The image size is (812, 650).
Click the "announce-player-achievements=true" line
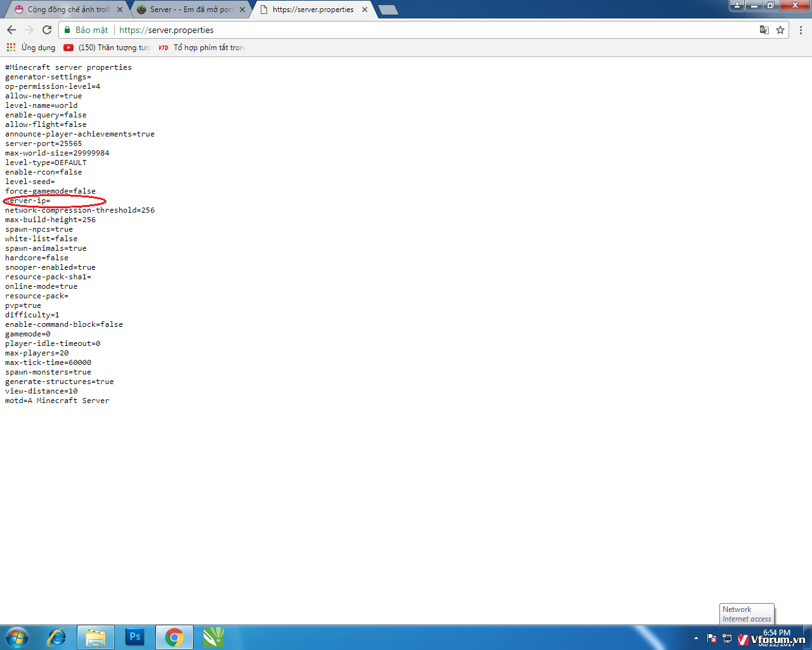(80, 134)
